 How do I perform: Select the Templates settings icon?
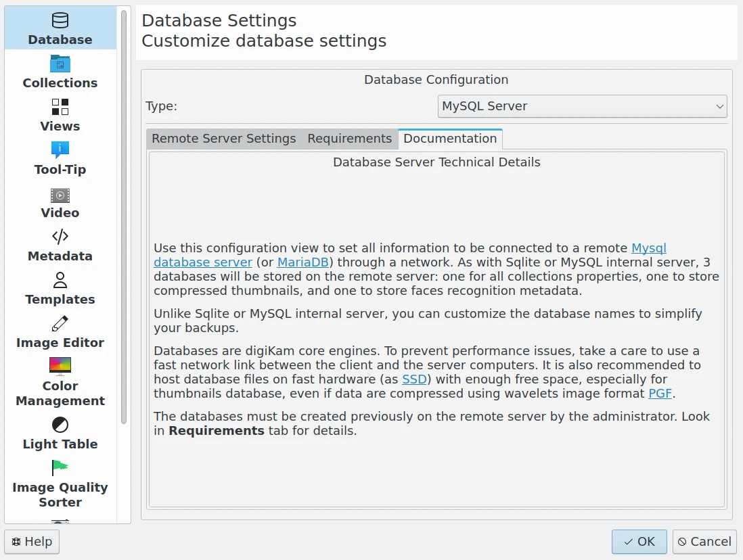click(60, 288)
